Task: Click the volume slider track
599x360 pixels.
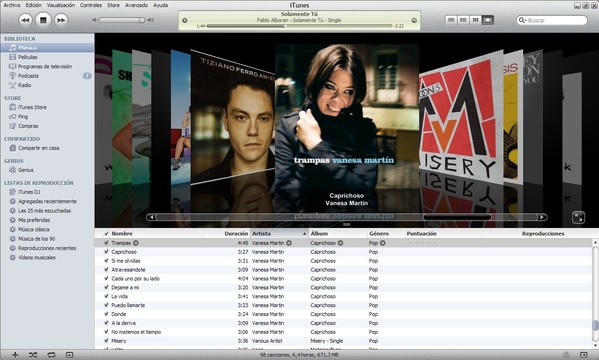Action: [x=121, y=20]
